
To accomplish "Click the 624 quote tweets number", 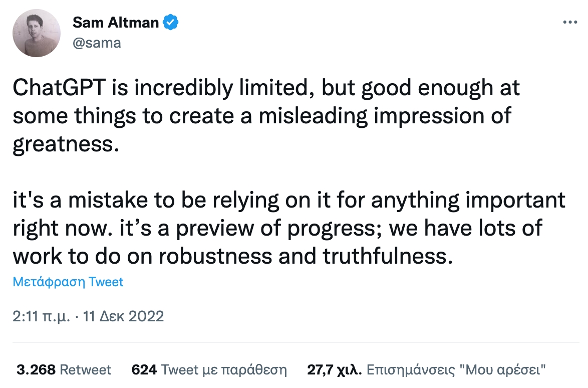I will (x=144, y=370).
